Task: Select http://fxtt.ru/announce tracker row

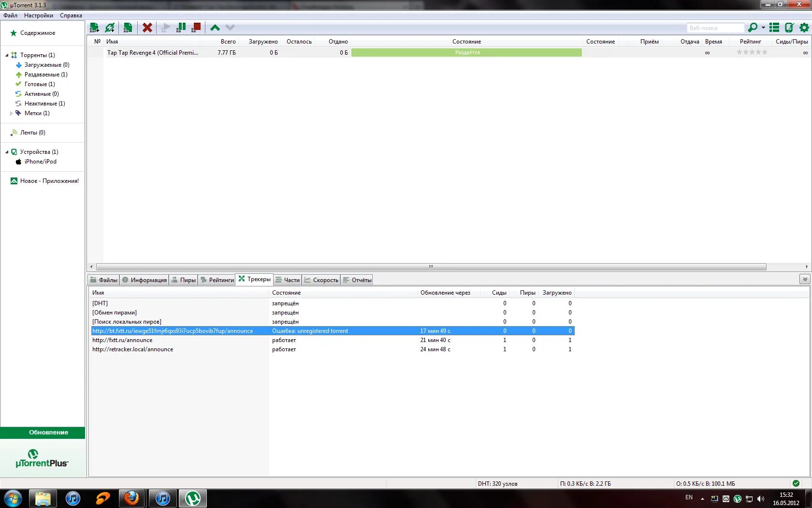Action: [x=333, y=340]
